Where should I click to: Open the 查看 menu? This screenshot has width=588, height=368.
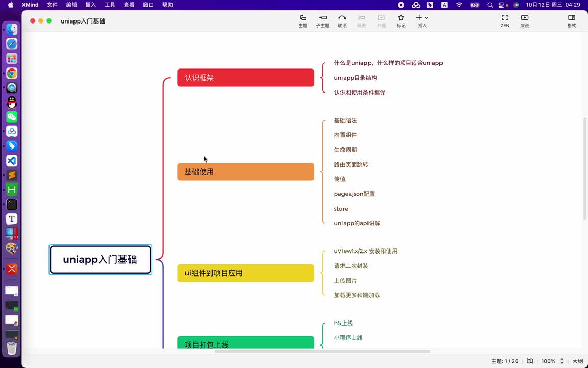point(129,5)
